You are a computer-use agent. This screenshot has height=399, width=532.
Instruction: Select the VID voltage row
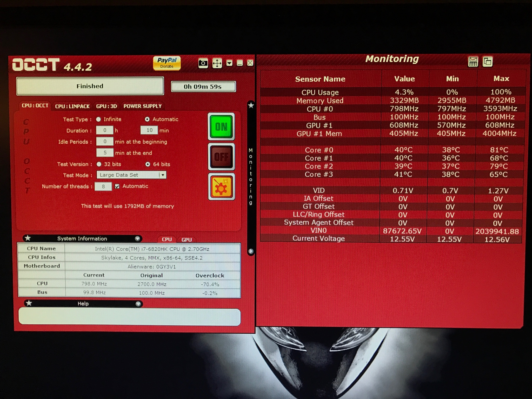[x=391, y=190]
